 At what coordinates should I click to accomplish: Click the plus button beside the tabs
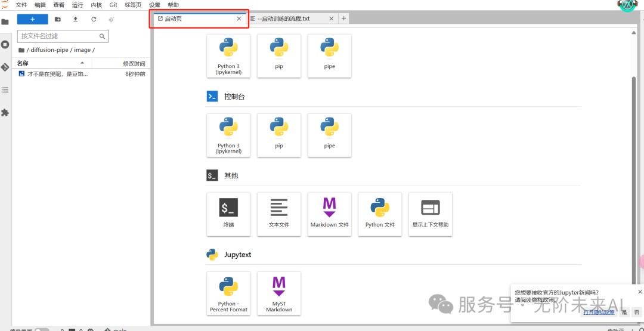pyautogui.click(x=344, y=18)
